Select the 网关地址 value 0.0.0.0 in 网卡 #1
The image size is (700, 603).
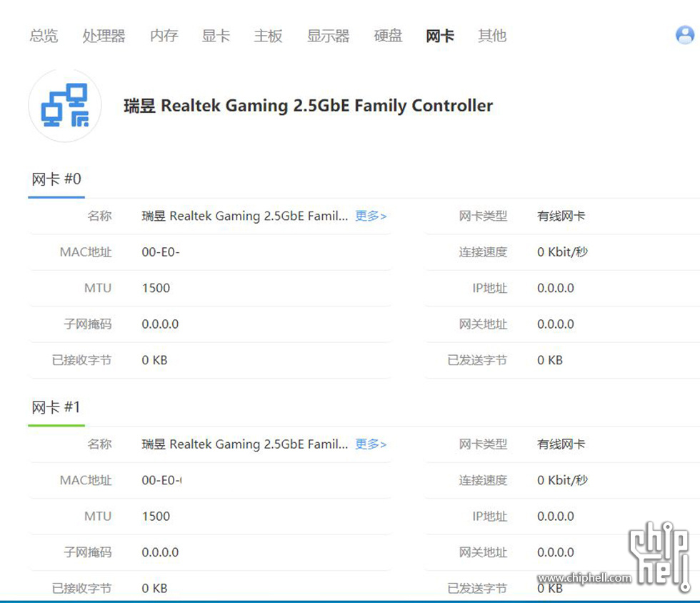tap(556, 552)
